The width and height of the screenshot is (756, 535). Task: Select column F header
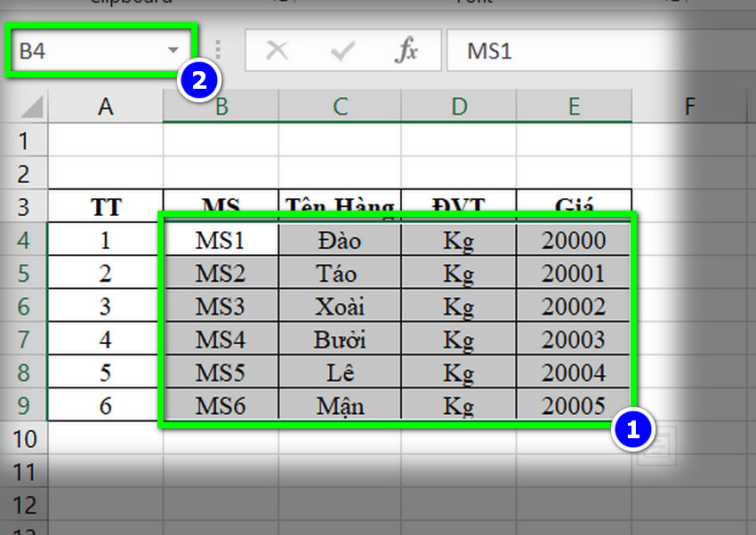coord(690,106)
